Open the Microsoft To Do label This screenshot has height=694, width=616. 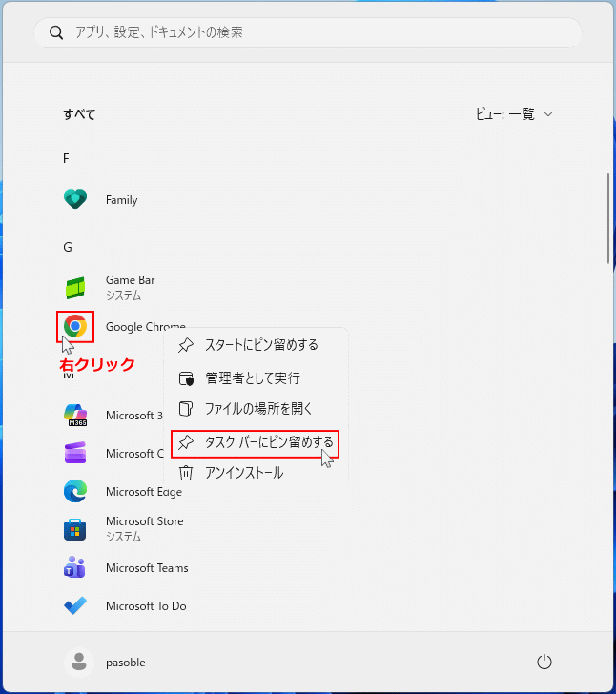146,606
